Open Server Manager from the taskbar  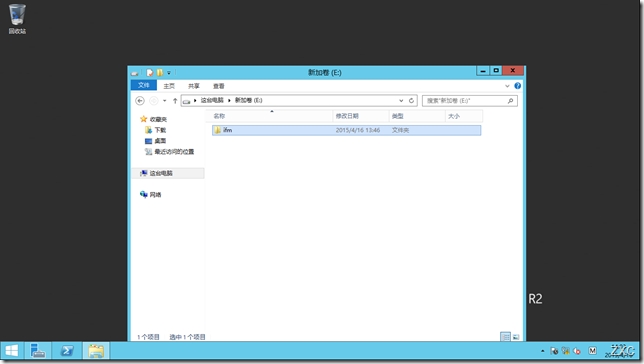pyautogui.click(x=38, y=351)
